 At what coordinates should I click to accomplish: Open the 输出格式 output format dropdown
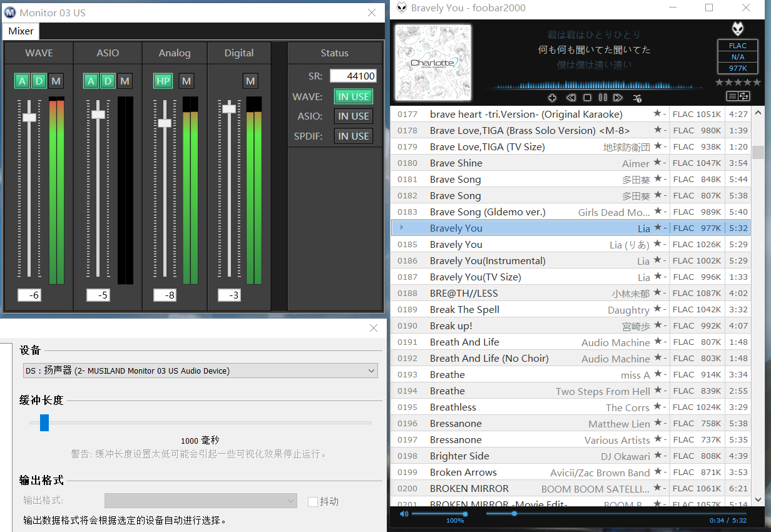click(x=200, y=501)
